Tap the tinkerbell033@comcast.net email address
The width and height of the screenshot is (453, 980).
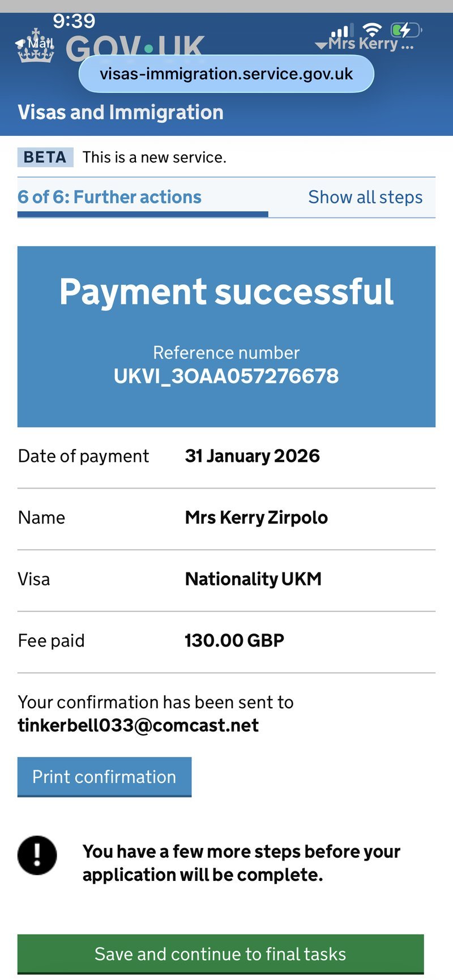138,725
